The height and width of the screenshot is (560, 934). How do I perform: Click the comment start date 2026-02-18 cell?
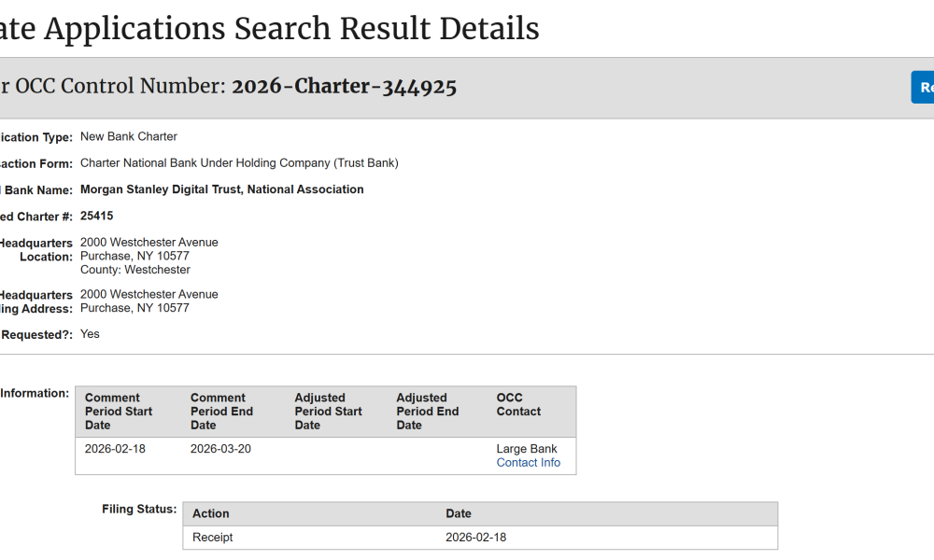(115, 449)
